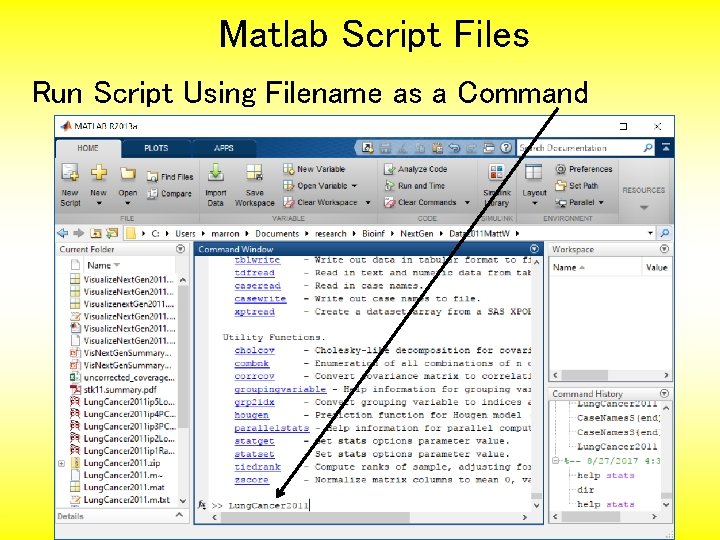Expand the Clear Commands dropdown arrow
The height and width of the screenshot is (540, 720).
tap(467, 202)
